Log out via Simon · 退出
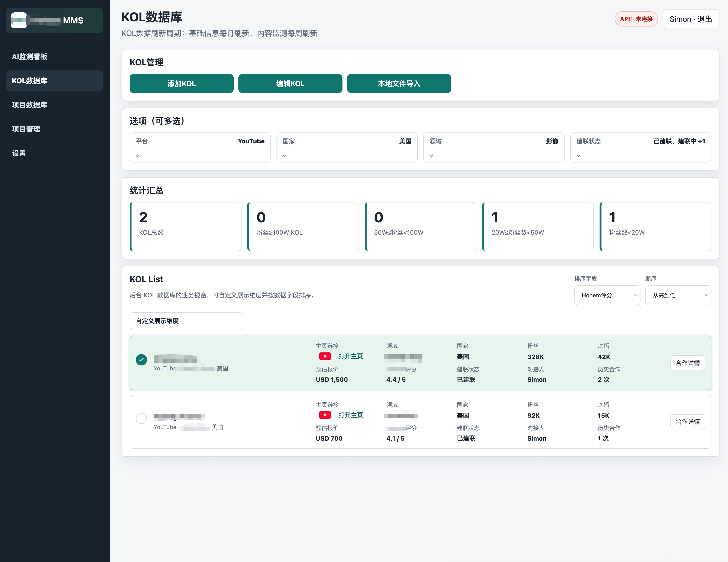This screenshot has width=728, height=562. (x=691, y=19)
